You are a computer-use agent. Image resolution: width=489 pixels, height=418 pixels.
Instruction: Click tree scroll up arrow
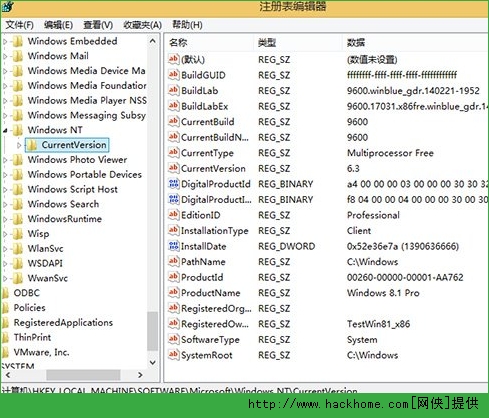click(153, 41)
